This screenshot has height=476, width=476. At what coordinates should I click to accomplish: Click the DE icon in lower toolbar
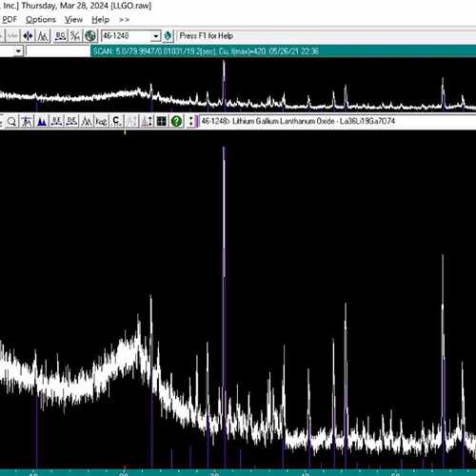pyautogui.click(x=71, y=121)
